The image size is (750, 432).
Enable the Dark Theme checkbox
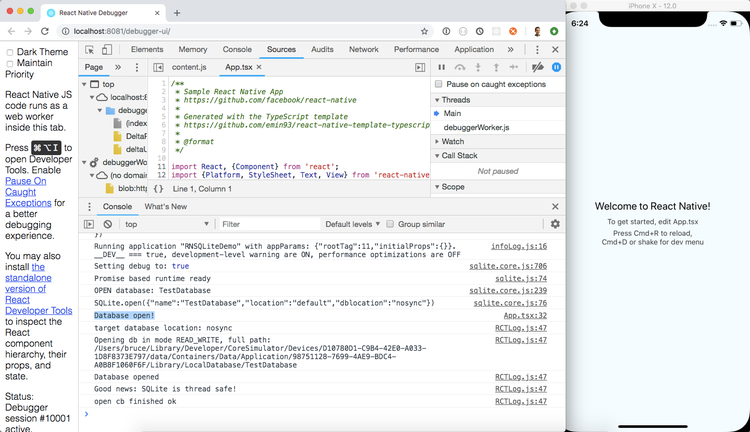point(10,52)
